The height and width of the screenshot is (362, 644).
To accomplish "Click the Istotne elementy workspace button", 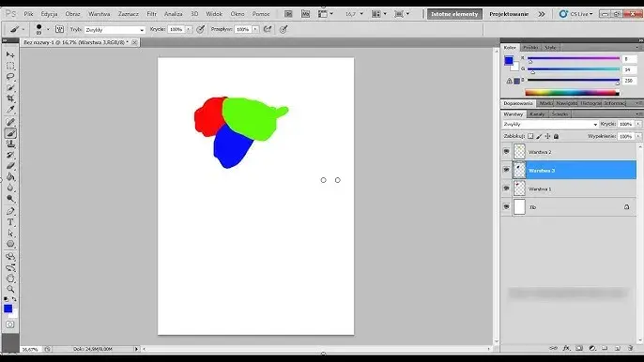I will (x=454, y=14).
